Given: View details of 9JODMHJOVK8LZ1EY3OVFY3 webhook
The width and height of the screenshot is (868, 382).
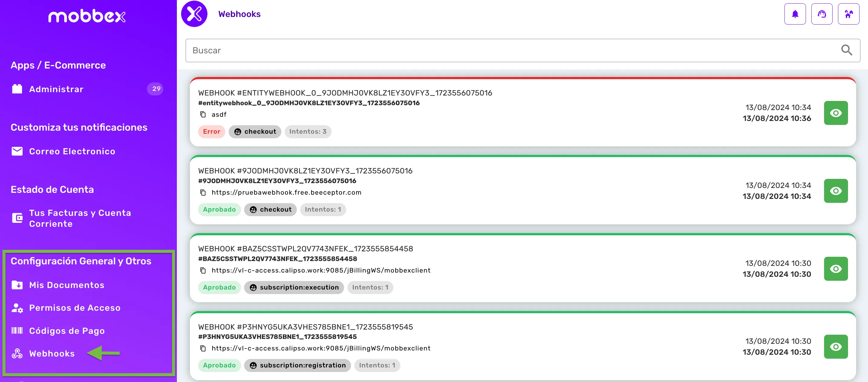Looking at the screenshot, I should tap(836, 191).
